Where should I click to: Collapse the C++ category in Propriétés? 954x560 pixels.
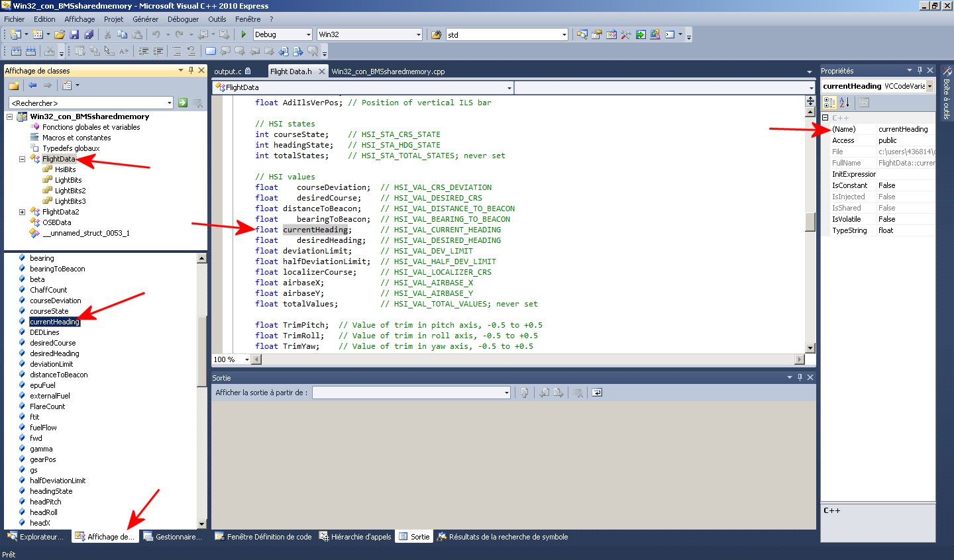[x=825, y=118]
